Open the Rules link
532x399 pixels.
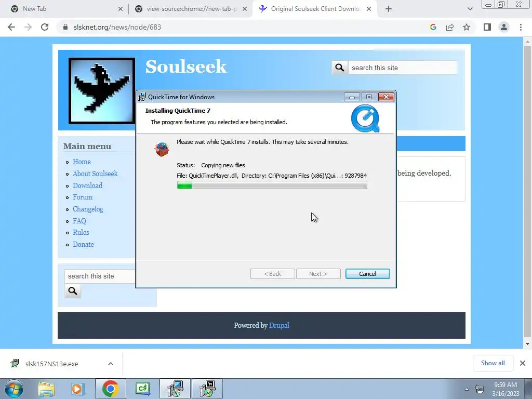tap(81, 232)
